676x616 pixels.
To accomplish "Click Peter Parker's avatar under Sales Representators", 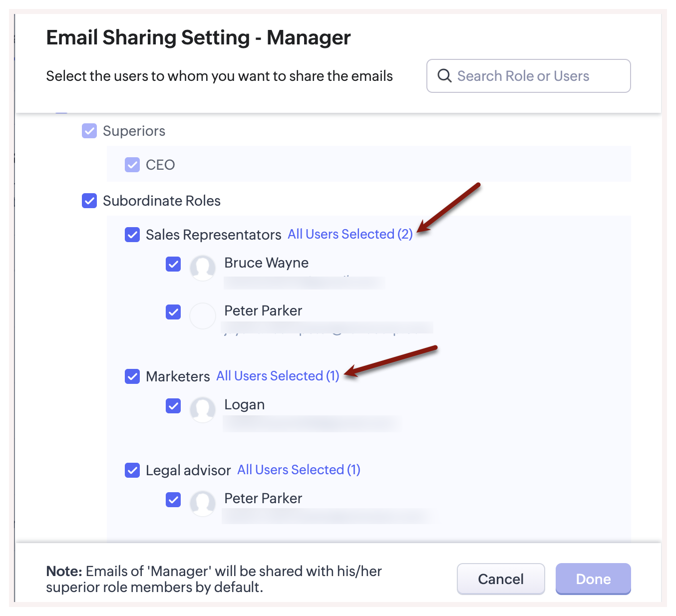I will 203,316.
